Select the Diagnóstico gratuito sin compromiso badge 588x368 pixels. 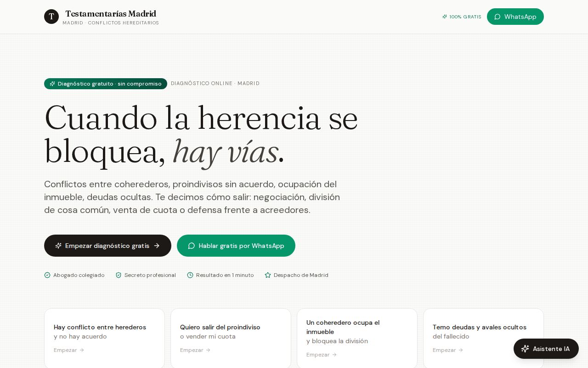106,84
